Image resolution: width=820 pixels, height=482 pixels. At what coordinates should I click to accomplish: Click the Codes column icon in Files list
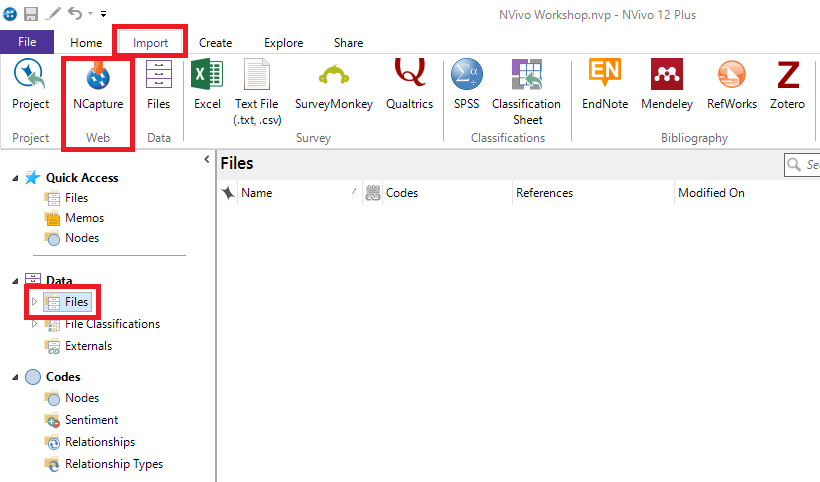click(373, 193)
